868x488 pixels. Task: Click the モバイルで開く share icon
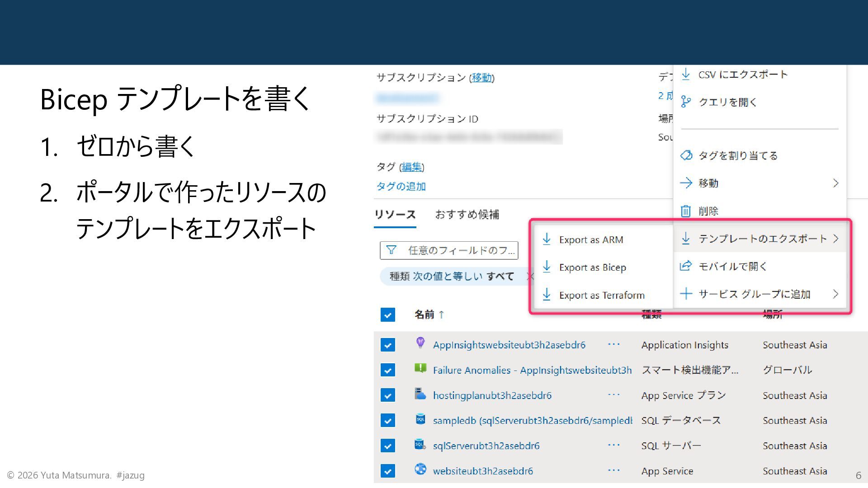pyautogui.click(x=685, y=266)
